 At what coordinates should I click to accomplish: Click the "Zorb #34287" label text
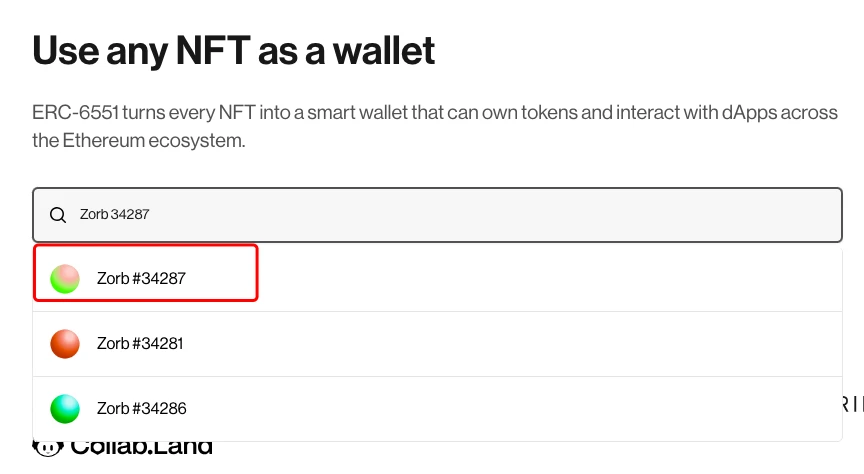141,279
